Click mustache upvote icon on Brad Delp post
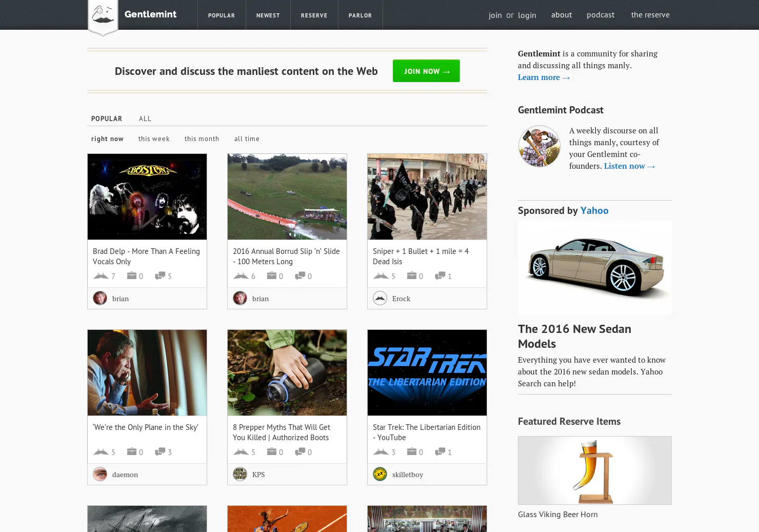The height and width of the screenshot is (532, 759). 101,275
